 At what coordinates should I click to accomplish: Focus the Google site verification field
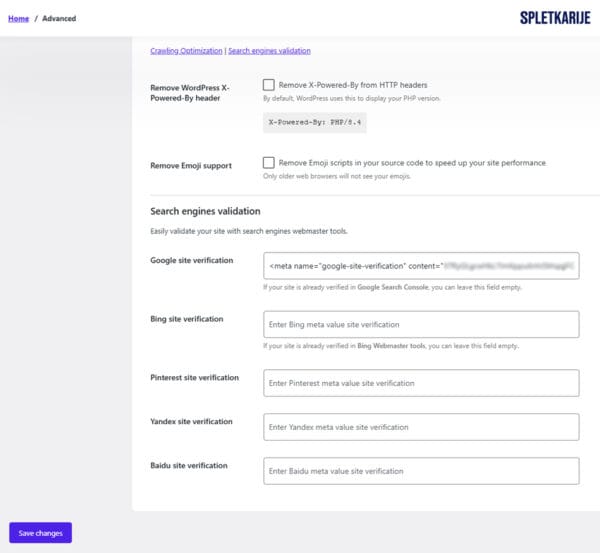pyautogui.click(x=421, y=266)
